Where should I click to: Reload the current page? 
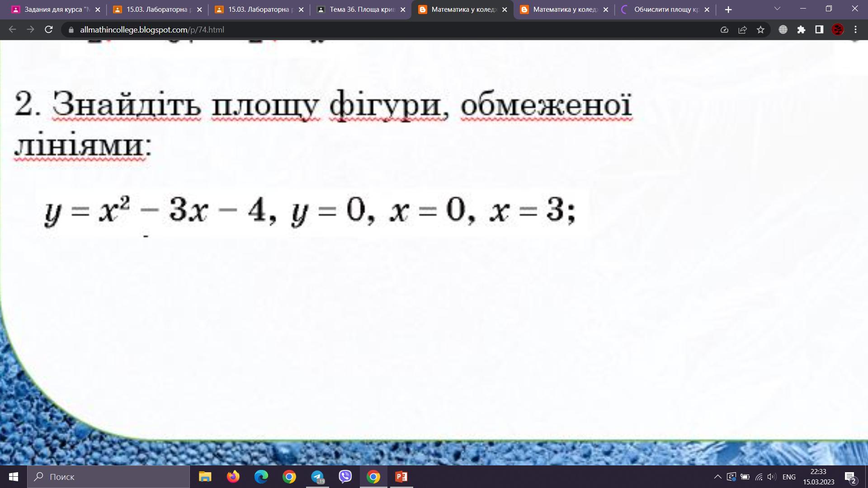pyautogui.click(x=49, y=30)
